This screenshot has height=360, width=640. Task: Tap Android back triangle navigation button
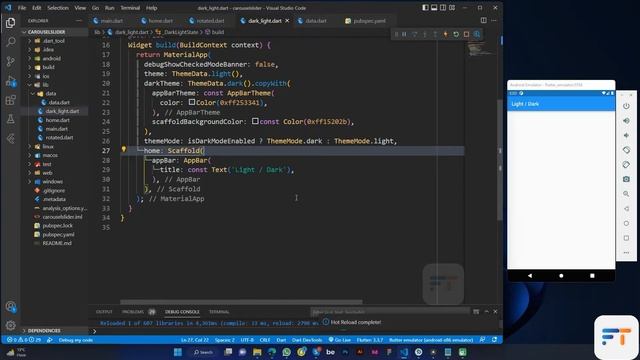[x=530, y=276]
